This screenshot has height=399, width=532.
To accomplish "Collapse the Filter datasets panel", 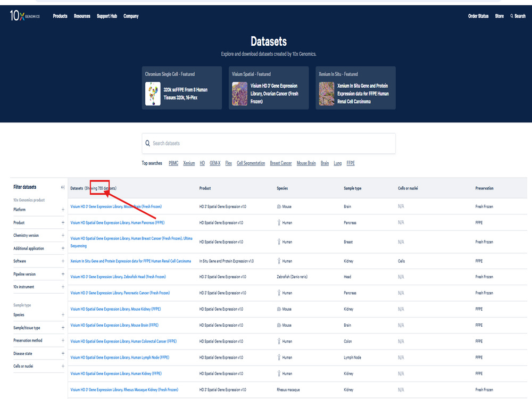I will click(62, 187).
